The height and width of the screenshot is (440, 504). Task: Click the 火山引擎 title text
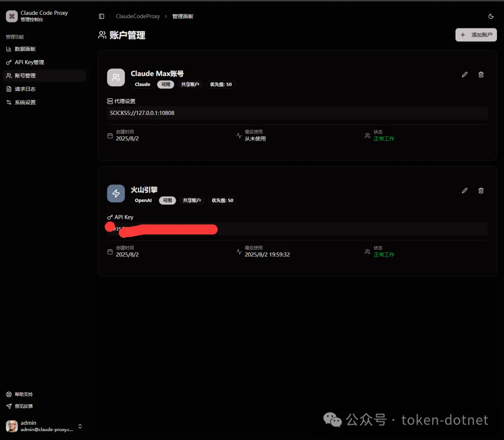pyautogui.click(x=144, y=189)
